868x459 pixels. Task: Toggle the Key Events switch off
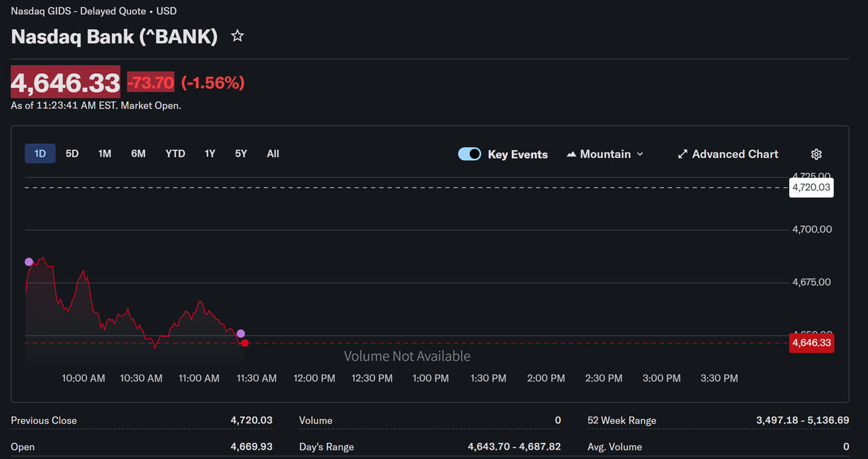click(x=470, y=155)
